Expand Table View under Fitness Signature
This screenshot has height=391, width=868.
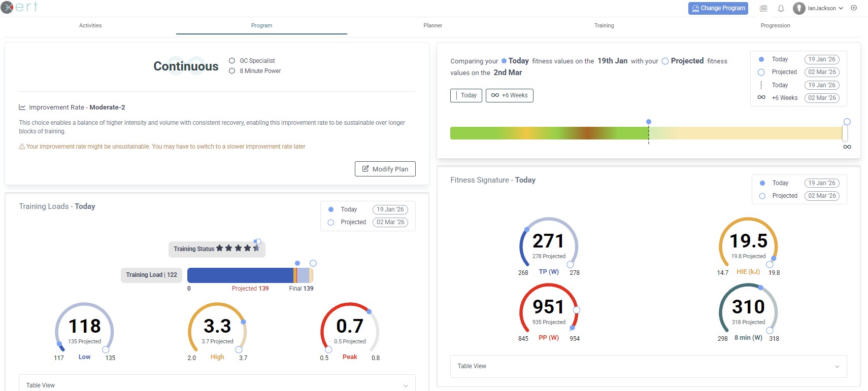(837, 366)
